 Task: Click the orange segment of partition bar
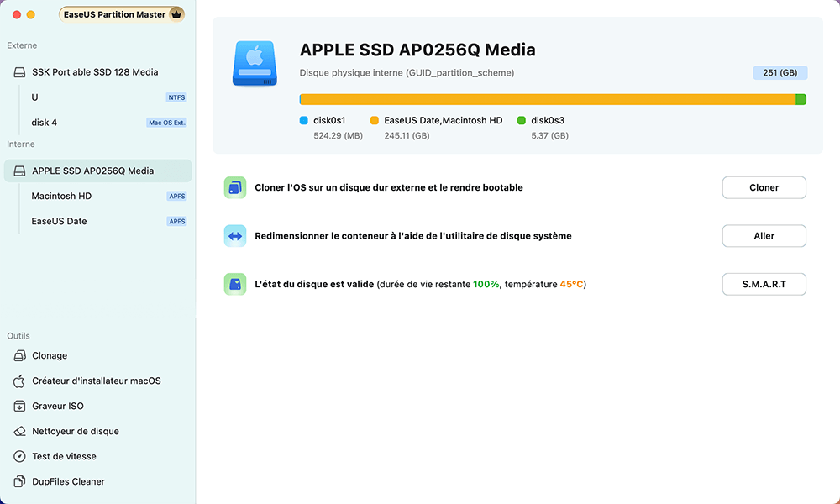[x=548, y=99]
